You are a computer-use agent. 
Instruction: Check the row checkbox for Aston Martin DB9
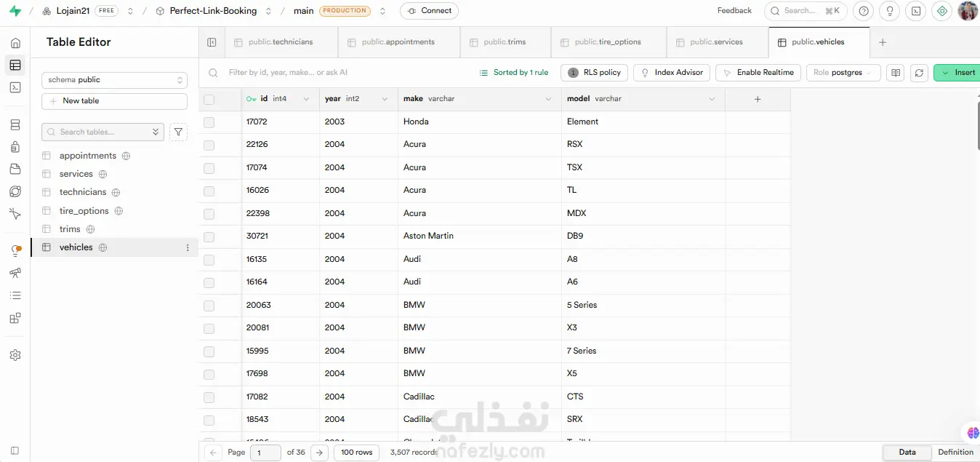(209, 236)
